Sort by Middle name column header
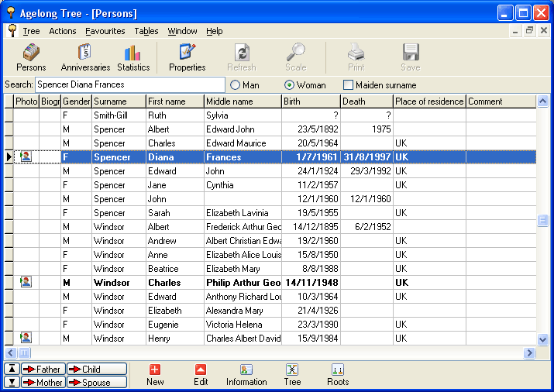 click(x=243, y=101)
